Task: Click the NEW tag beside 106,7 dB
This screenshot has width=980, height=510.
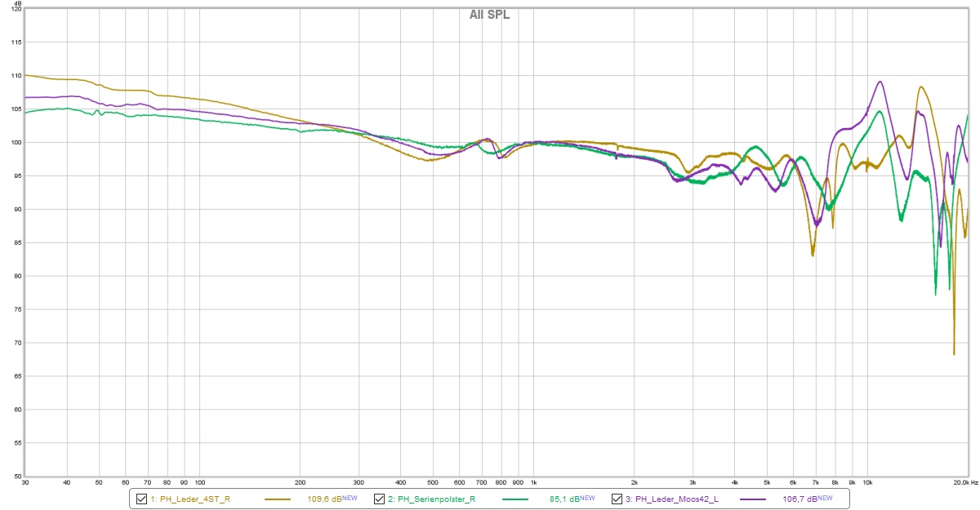Action: (x=825, y=497)
